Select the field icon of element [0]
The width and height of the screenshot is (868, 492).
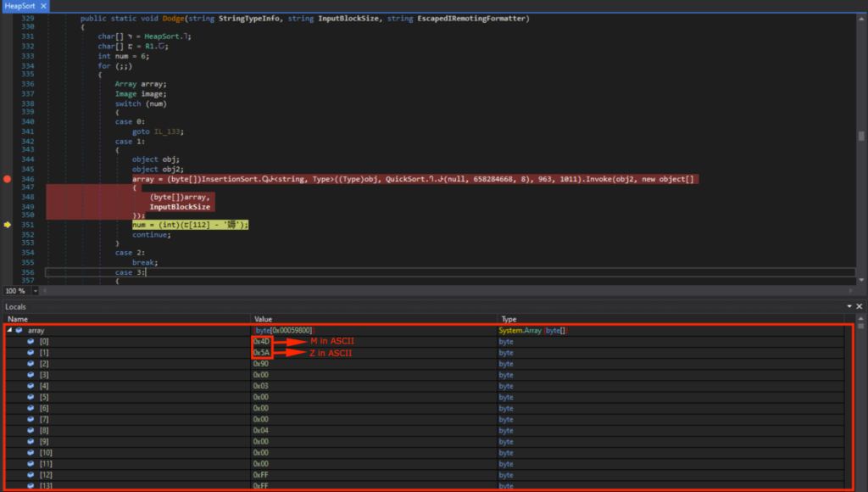pyautogui.click(x=31, y=341)
